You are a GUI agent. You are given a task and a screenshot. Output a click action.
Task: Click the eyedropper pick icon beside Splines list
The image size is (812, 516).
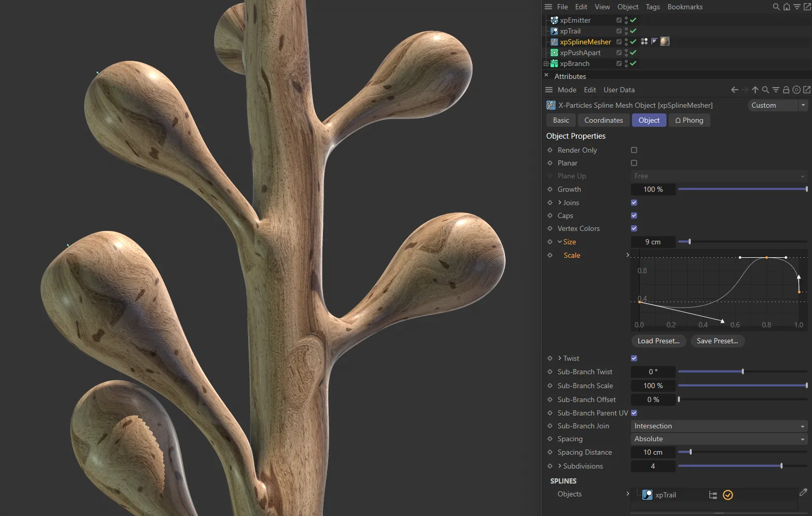pos(803,493)
